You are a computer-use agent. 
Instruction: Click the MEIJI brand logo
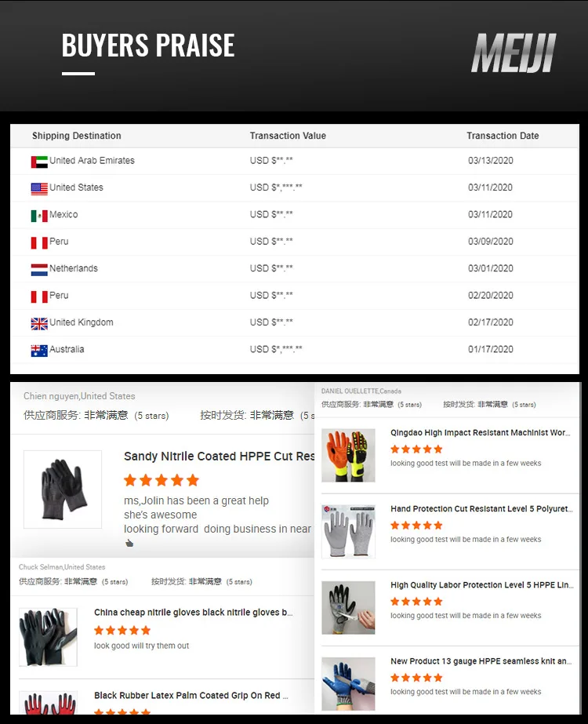(514, 53)
